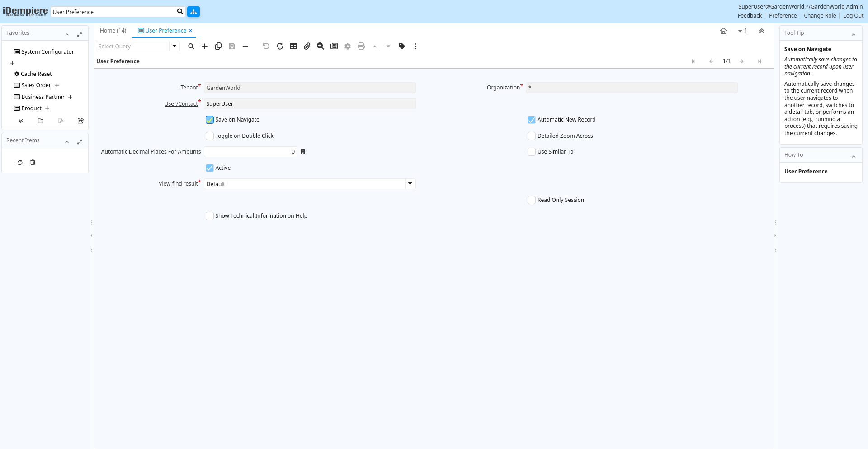Image resolution: width=868 pixels, height=449 pixels.
Task: Refresh the record using toolbar icon
Action: click(x=280, y=46)
